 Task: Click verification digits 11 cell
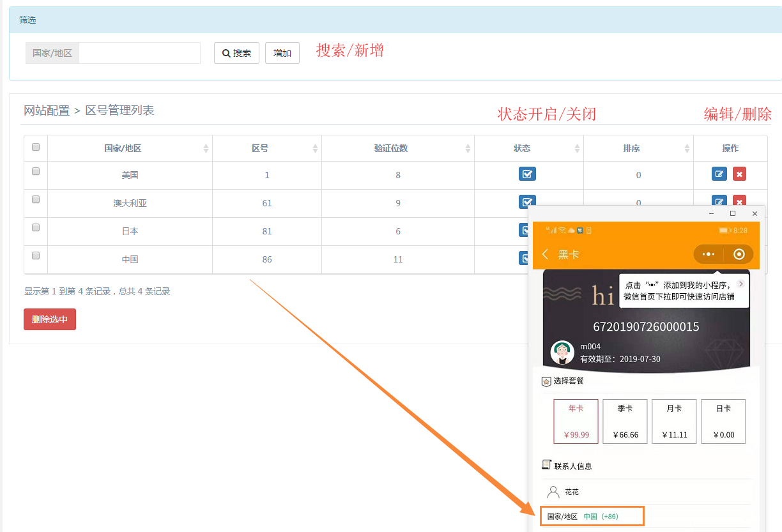398,259
